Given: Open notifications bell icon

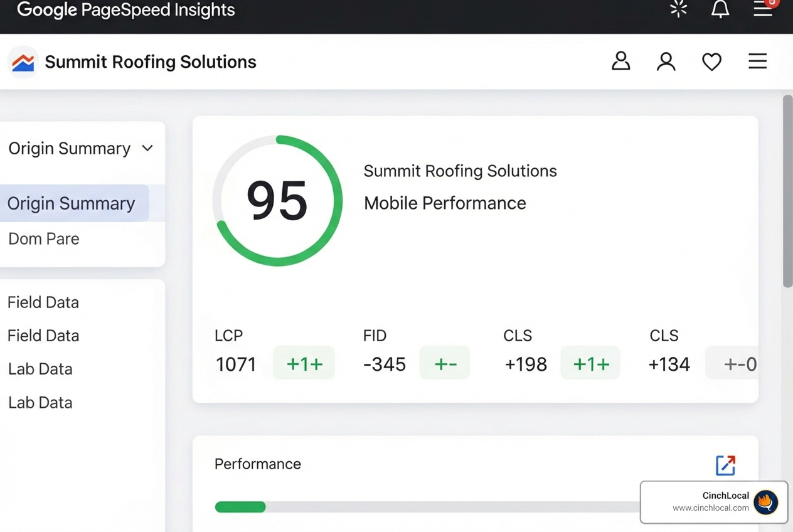Looking at the screenshot, I should point(720,9).
